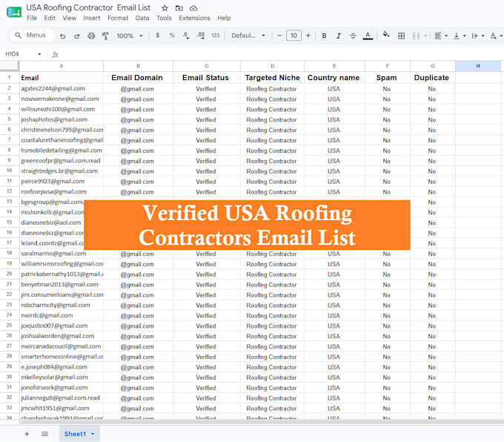
Task: Click the undo arrow in toolbar
Action: tap(63, 36)
